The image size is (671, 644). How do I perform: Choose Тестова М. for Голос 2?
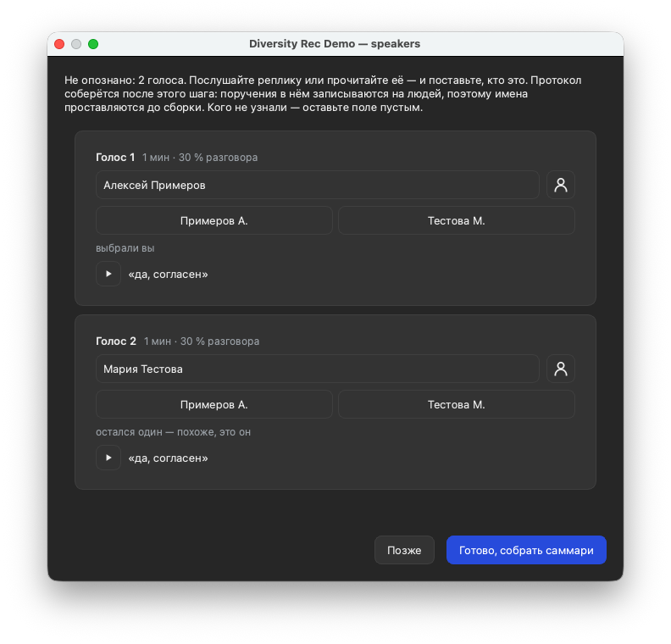click(456, 404)
